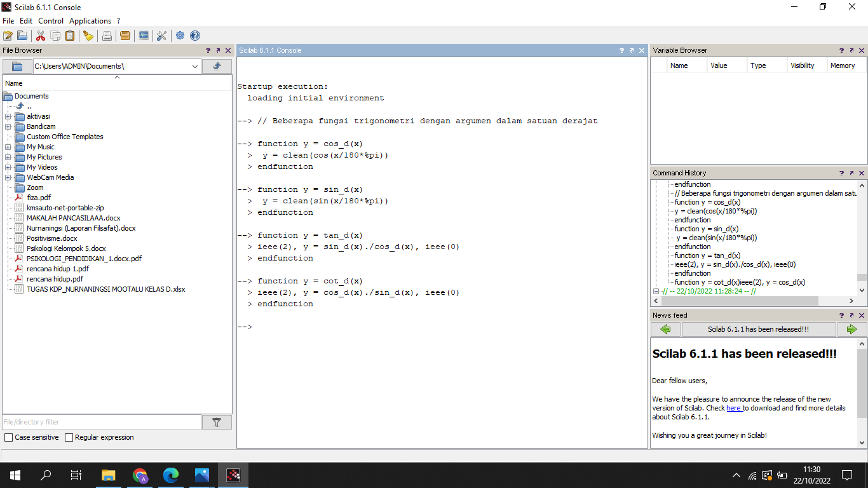The image size is (868, 488).
Task: Open the Applications menu
Action: (90, 21)
